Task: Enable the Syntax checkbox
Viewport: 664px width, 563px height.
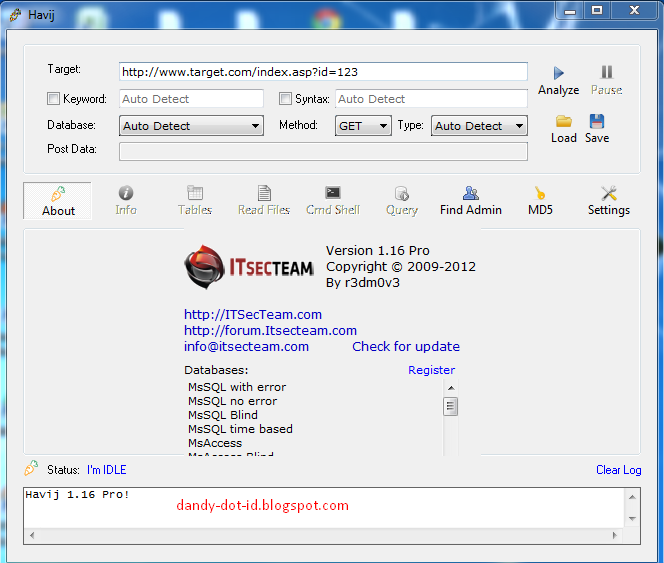Action: [285, 99]
